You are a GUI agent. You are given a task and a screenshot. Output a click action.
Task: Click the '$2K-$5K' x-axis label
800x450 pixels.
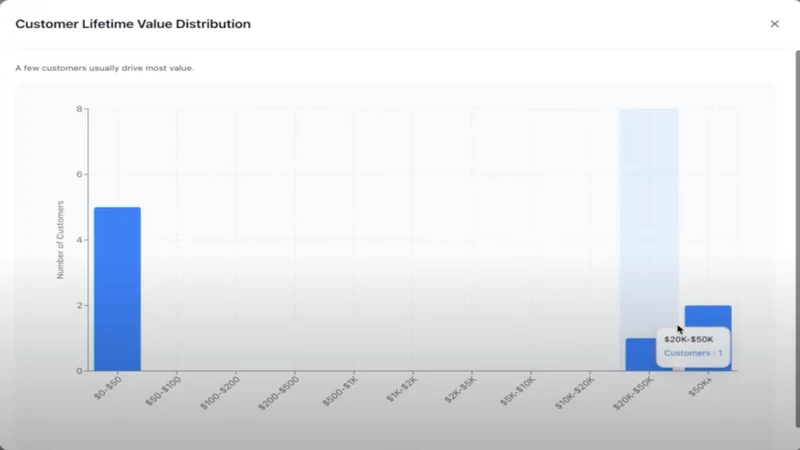(460, 389)
